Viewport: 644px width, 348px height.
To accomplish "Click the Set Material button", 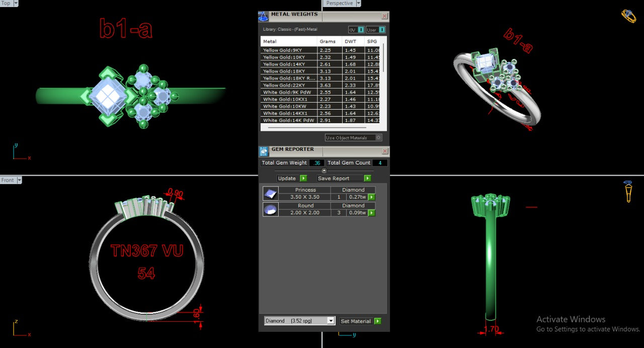I will point(357,321).
